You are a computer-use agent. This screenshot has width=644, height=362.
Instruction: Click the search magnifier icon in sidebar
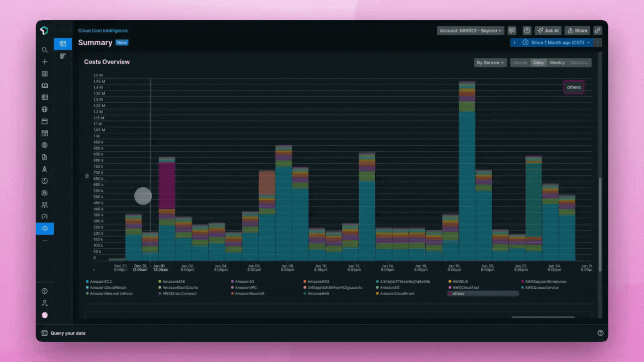(45, 50)
